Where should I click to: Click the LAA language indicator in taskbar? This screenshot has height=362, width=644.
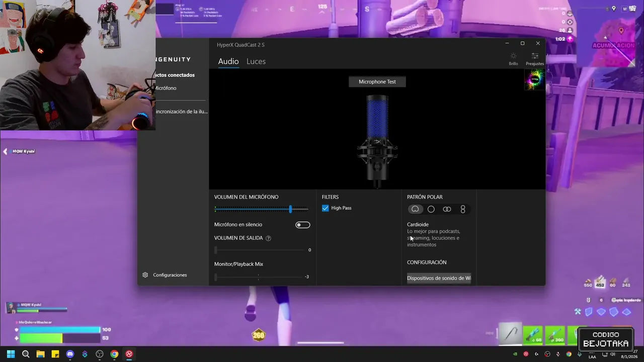pyautogui.click(x=592, y=357)
